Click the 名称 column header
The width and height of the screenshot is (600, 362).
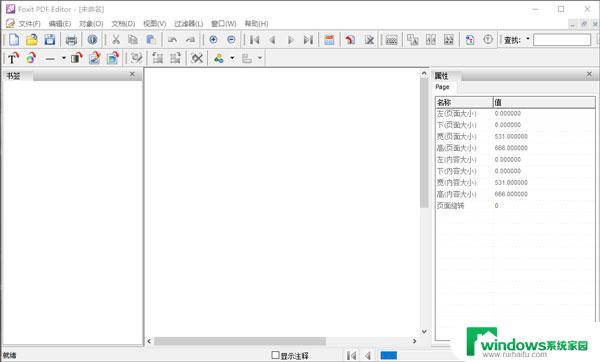[x=464, y=103]
